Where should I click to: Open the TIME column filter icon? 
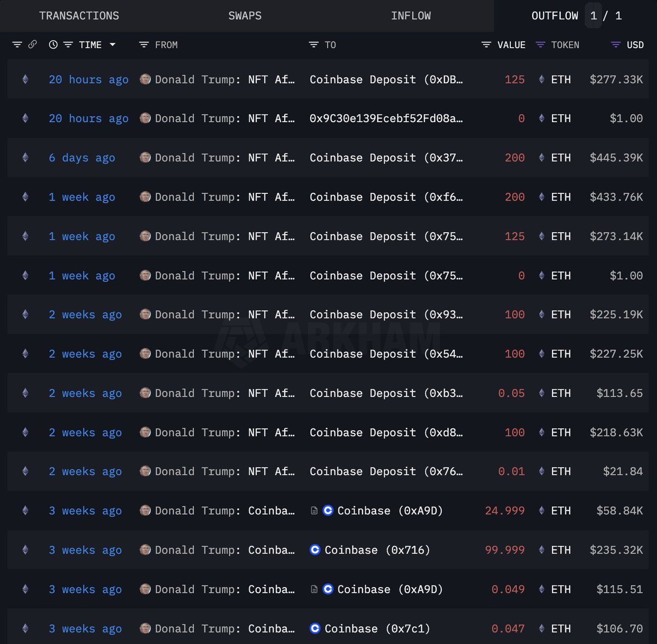coord(68,45)
